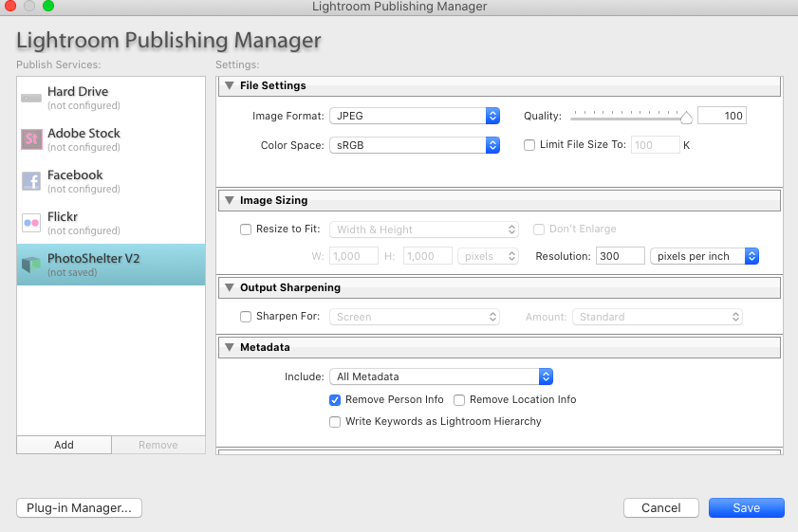The image size is (798, 532).
Task: Uncheck Remove Person Info
Action: [x=335, y=400]
